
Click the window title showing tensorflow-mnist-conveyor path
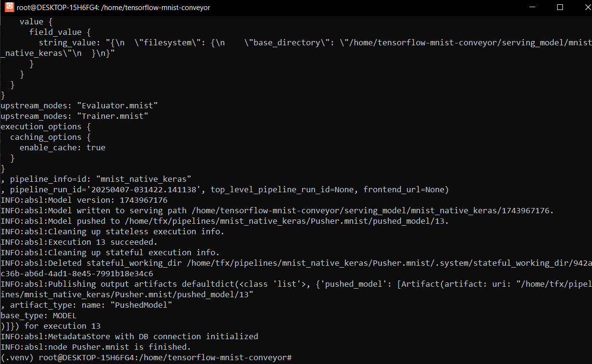(113, 8)
